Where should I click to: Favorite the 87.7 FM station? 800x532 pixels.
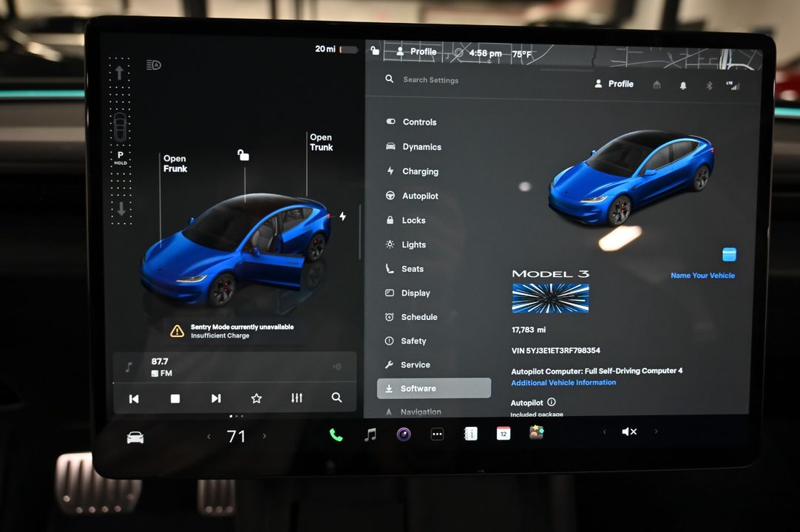click(256, 398)
